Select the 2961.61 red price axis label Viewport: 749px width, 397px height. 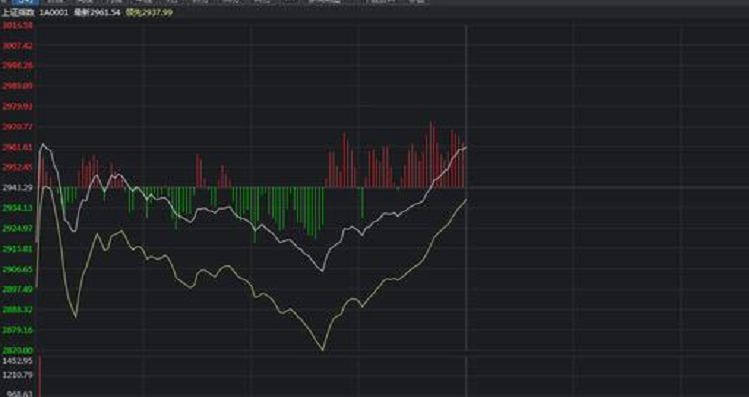17,147
